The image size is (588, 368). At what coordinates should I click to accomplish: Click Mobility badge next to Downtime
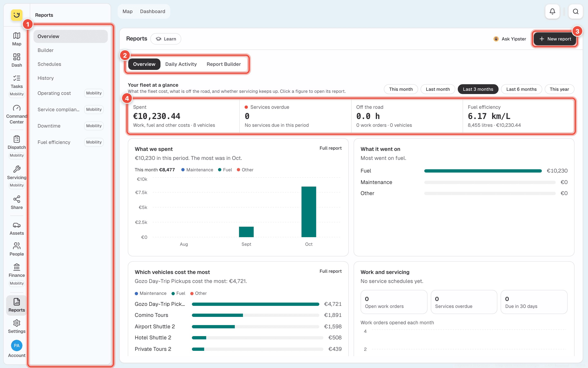(x=94, y=126)
